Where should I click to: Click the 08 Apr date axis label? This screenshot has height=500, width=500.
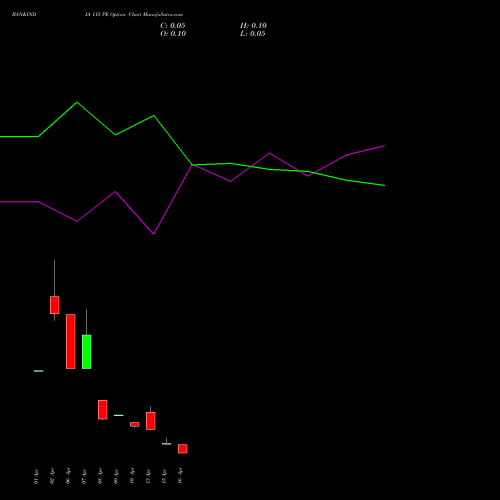pos(100,477)
